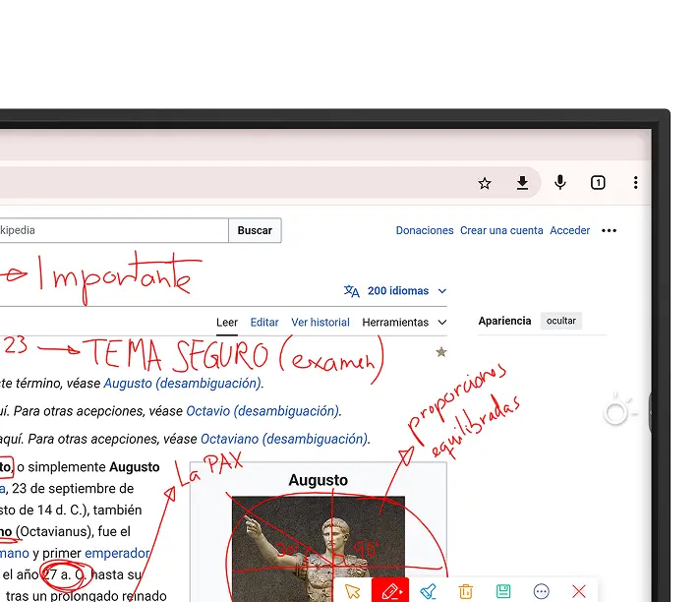Open browser downloads icon
700x602 pixels.
[522, 183]
